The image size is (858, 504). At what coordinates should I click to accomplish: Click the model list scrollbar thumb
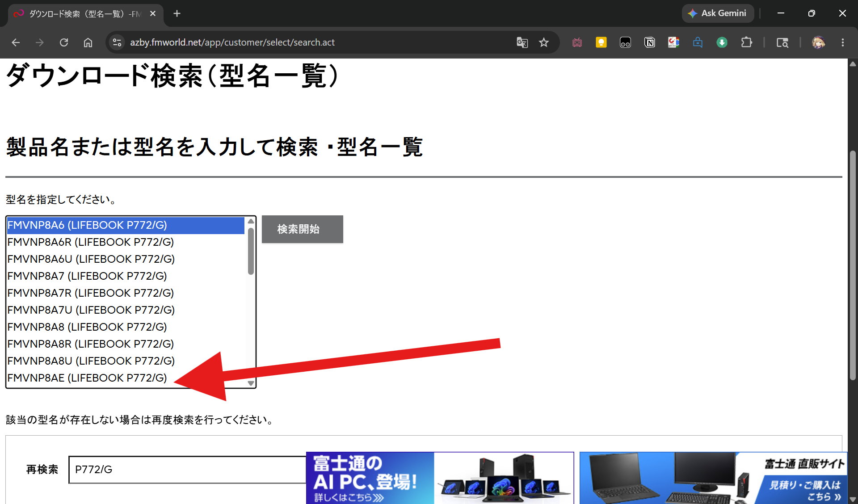pos(251,251)
